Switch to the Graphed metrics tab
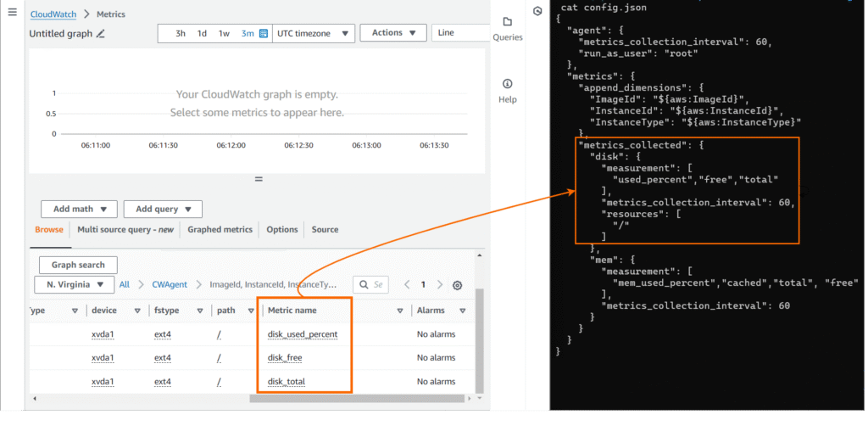Screen dimensions: 868x448 pos(220,229)
